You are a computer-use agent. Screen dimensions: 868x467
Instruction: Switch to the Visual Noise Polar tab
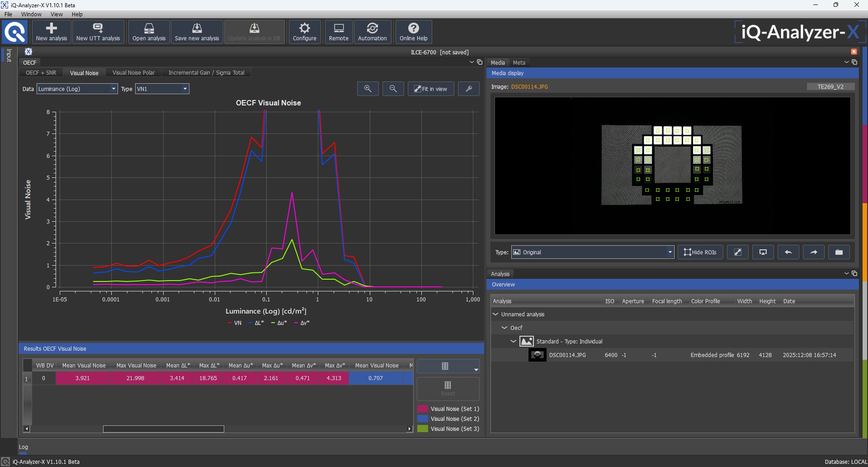click(x=133, y=72)
